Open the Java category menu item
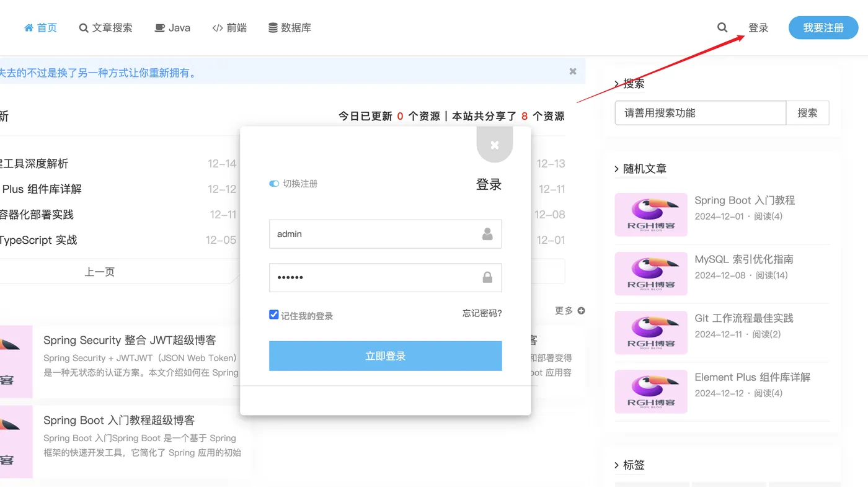This screenshot has height=487, width=868. [x=172, y=27]
